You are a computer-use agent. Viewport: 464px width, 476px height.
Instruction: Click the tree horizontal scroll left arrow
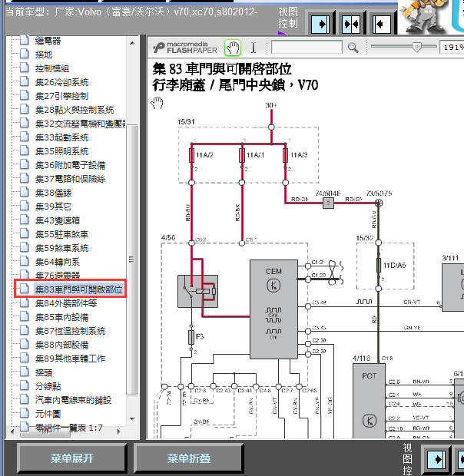tap(12, 431)
